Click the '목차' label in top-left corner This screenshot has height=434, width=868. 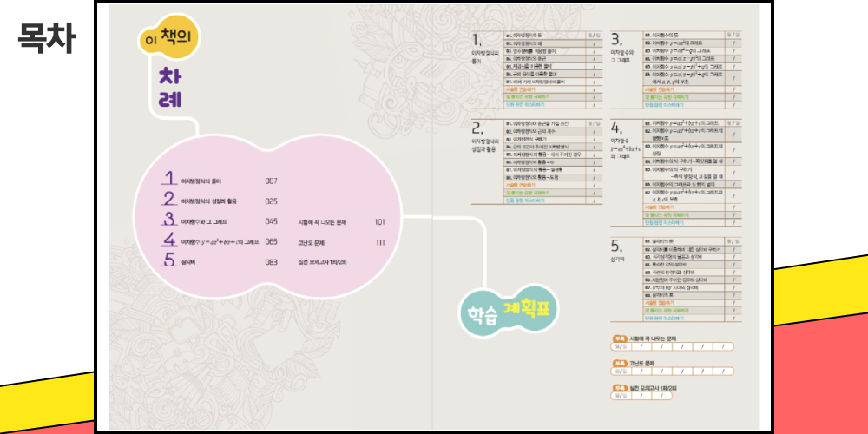coord(47,38)
